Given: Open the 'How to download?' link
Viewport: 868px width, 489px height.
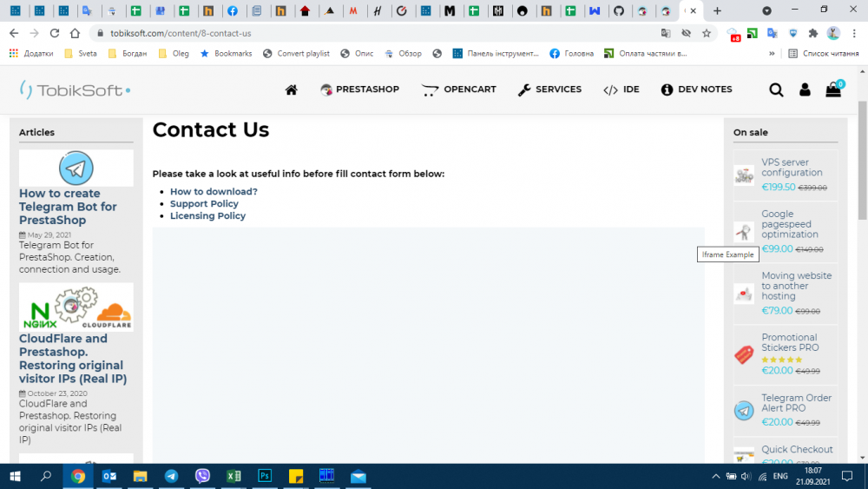Looking at the screenshot, I should (214, 192).
